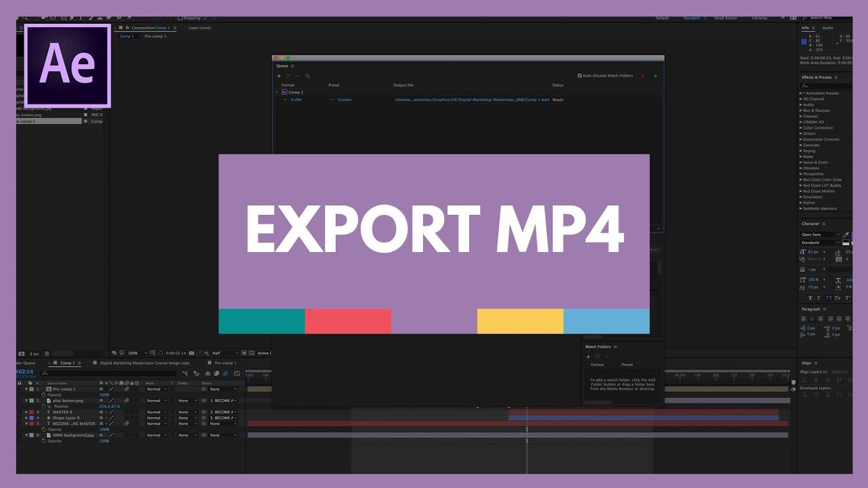Switch to the Comp 1 timeline tab
Screen dimensions: 868x488
pyautogui.click(x=68, y=363)
